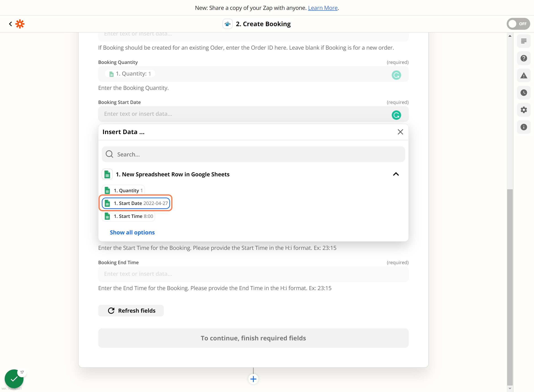
Task: Open the outline notes sidebar icon
Action: click(x=523, y=41)
